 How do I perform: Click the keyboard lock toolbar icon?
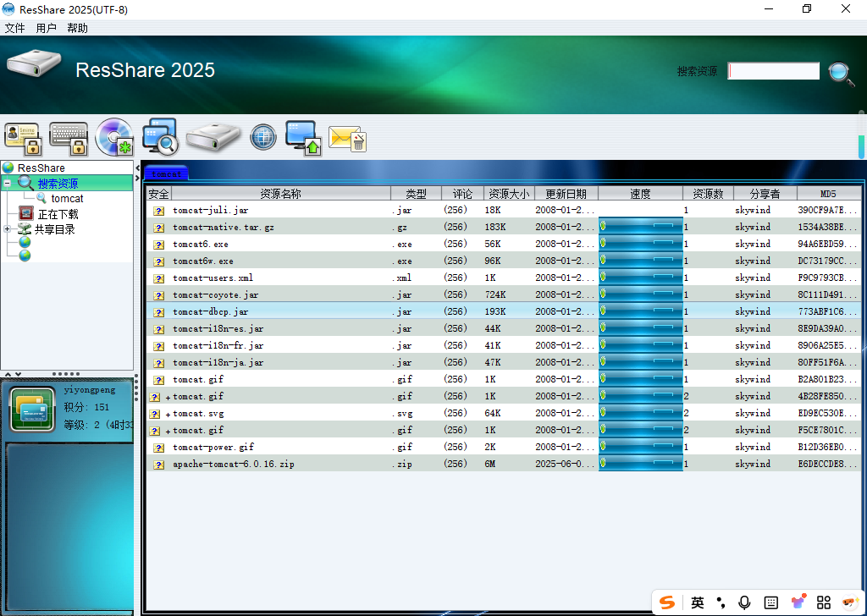(69, 139)
